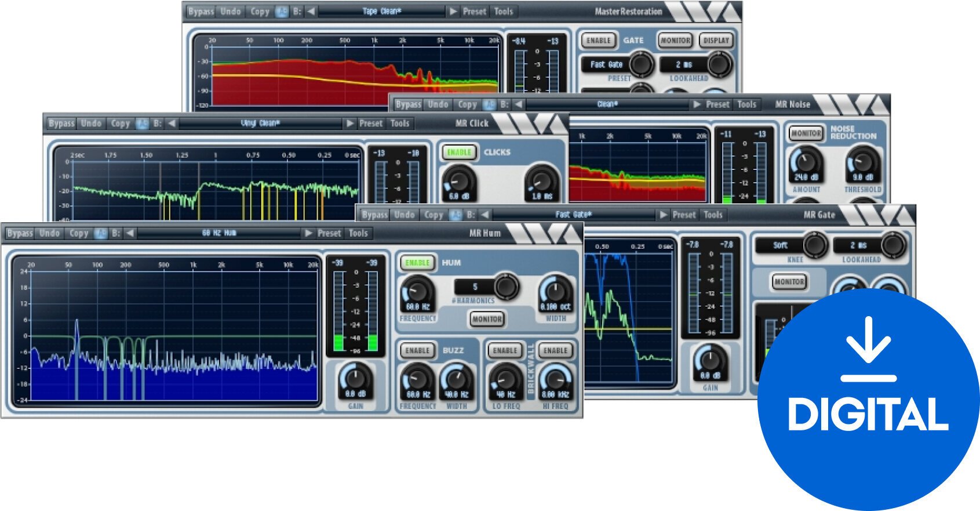Toggle A/B compare in MR Click window
Screen dimensions: 980x511
point(142,124)
